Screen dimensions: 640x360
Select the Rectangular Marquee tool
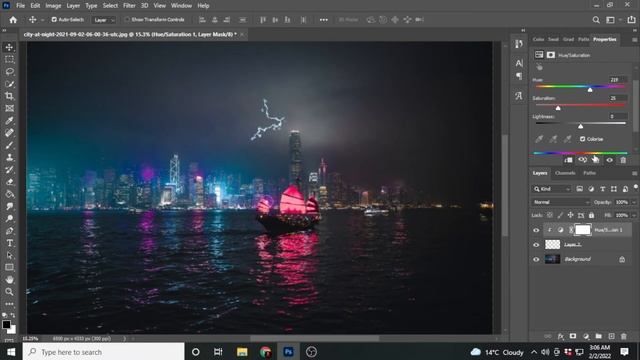9,60
